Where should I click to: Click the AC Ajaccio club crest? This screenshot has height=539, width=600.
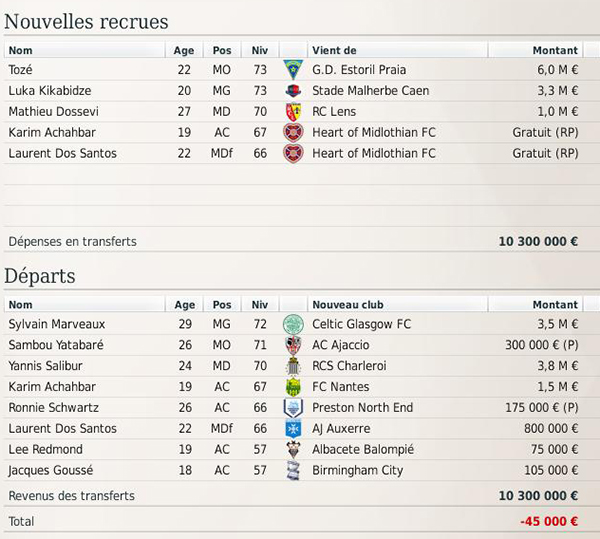(293, 345)
